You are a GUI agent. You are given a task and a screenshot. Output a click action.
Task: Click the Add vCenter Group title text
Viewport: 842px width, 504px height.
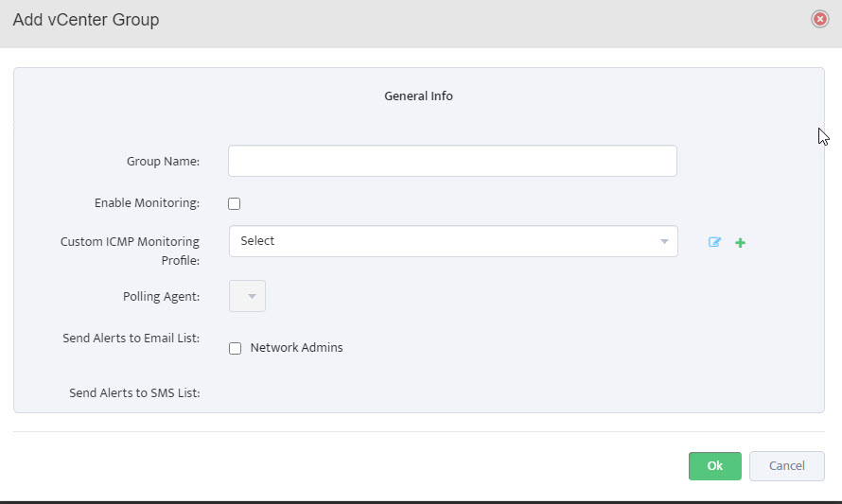[x=86, y=20]
